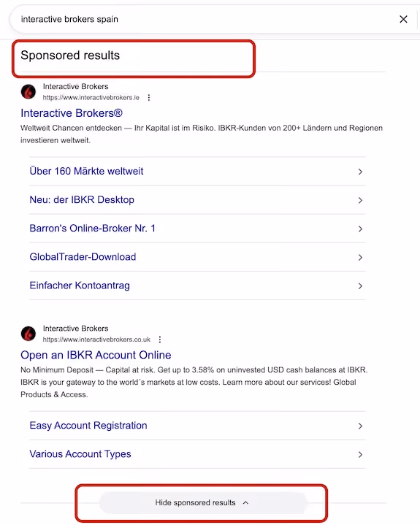Viewport: 420px width, 525px height.
Task: Click "Interactive Brokers" site name above .co.uk URL
Action: point(76,329)
